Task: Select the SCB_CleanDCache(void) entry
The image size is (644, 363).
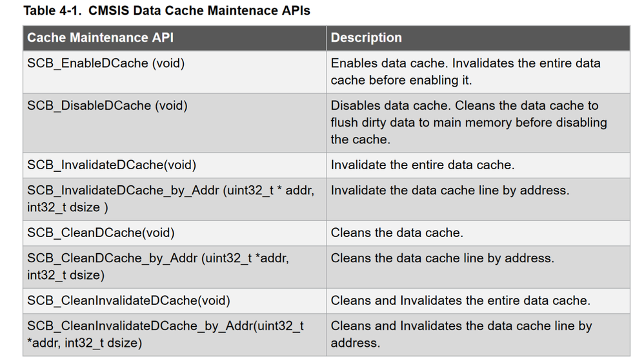Action: (101, 233)
